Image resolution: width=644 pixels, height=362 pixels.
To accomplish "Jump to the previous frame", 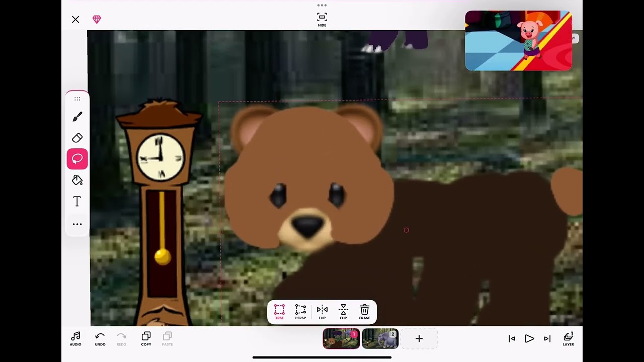I will (x=512, y=339).
